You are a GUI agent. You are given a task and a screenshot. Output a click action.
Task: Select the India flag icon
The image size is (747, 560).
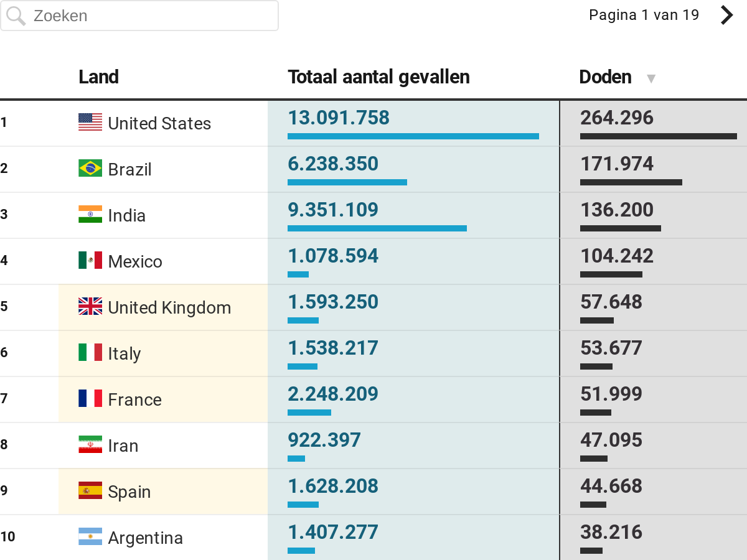[90, 215]
